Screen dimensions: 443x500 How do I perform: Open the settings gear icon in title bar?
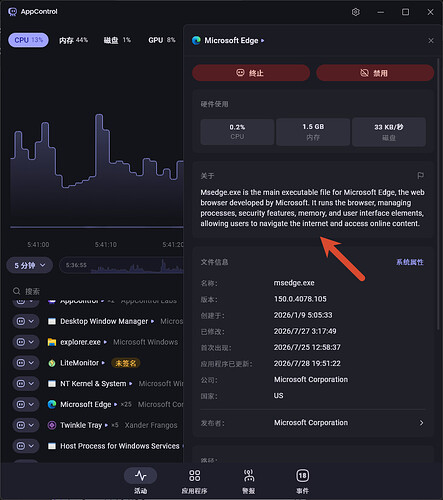pyautogui.click(x=356, y=12)
